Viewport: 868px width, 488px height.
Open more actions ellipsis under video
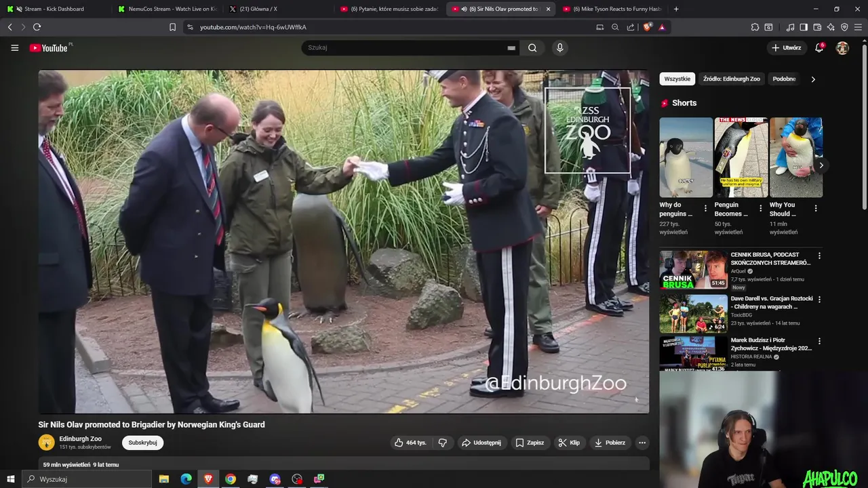coord(642,443)
